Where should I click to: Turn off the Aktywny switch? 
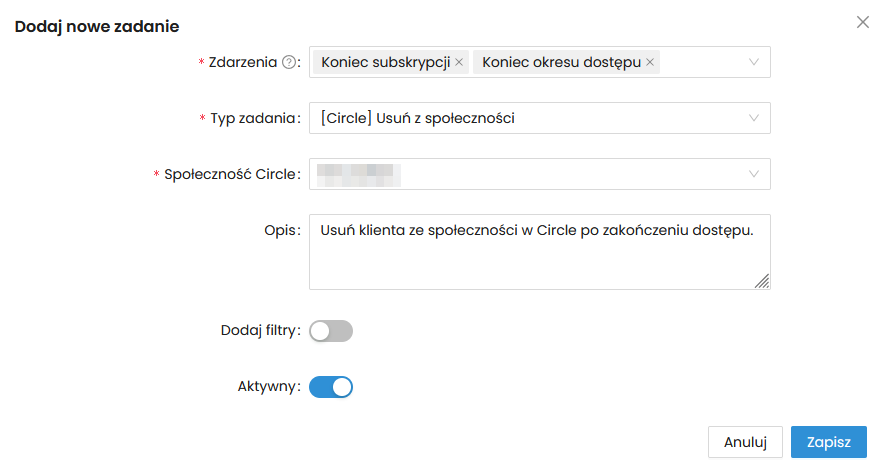(331, 387)
